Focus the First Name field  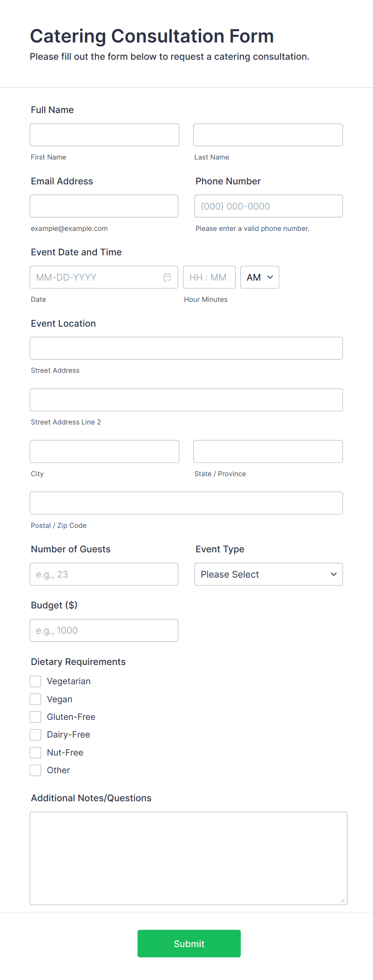point(104,135)
